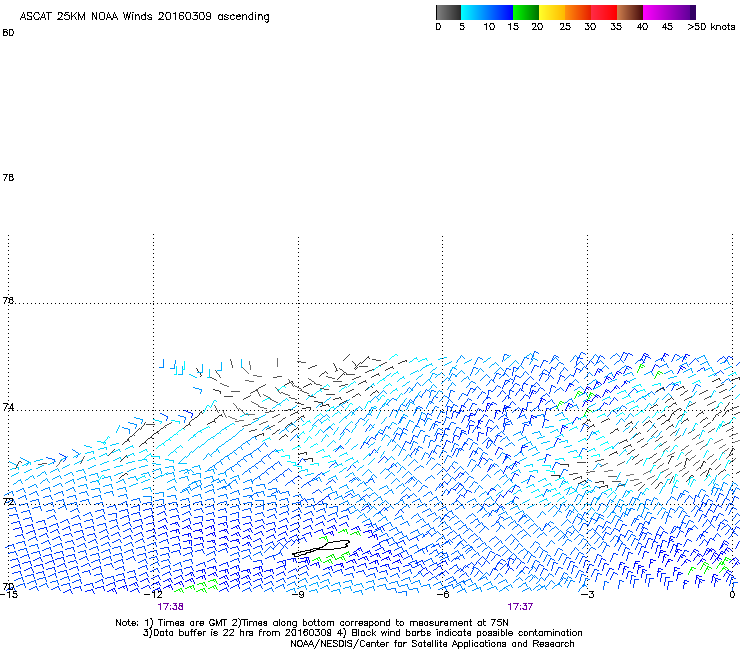
Task: Click the legend label 10
Action: pyautogui.click(x=489, y=27)
